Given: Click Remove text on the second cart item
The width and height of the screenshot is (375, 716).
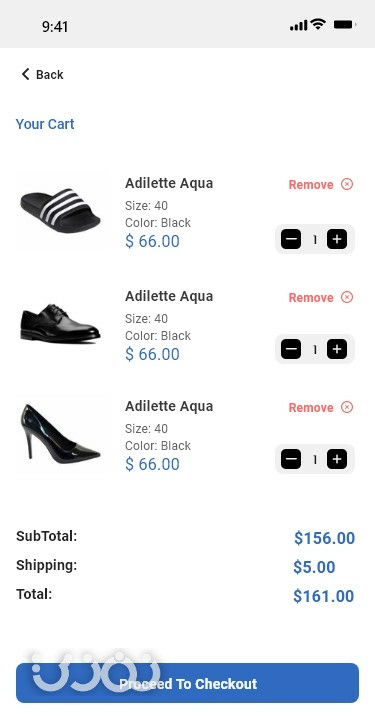Looking at the screenshot, I should coord(311,298).
